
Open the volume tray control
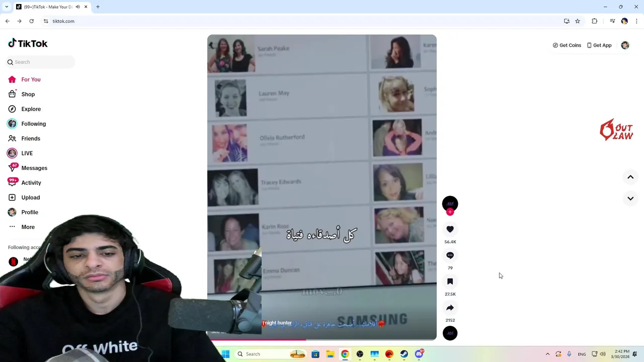(x=603, y=354)
